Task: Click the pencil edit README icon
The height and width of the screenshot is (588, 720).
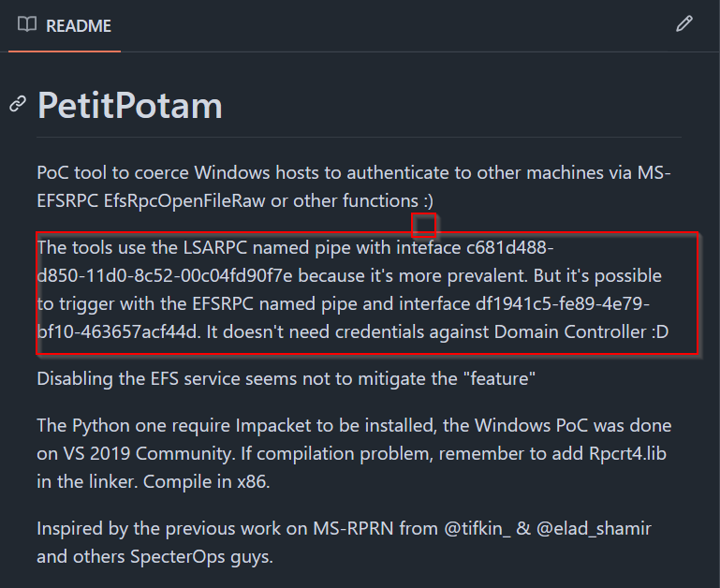Action: point(684,24)
